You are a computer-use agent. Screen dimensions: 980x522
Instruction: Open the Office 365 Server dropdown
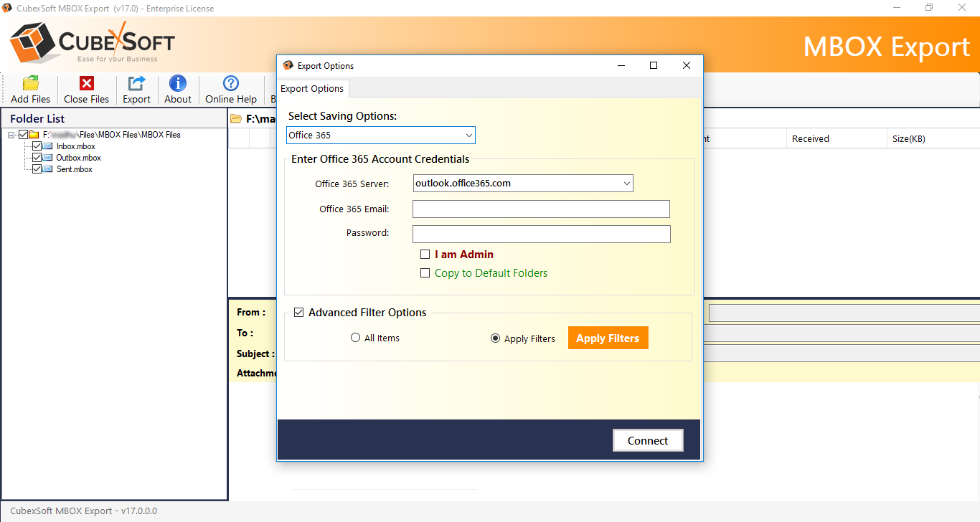[x=626, y=183]
